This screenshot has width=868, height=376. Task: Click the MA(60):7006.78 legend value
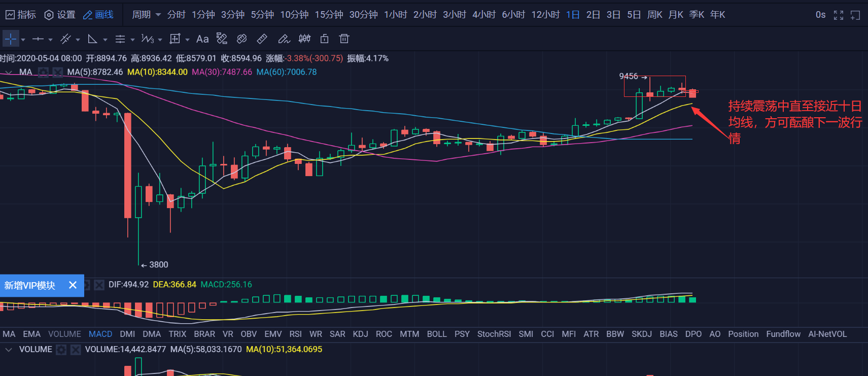coord(287,72)
